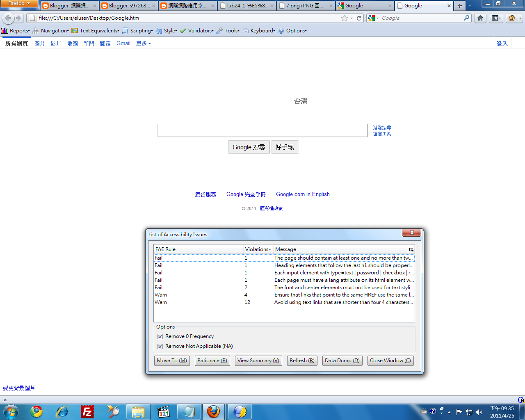Screen dimensions: 525x420
Task: Click the Close Window (C) button
Action: click(390, 361)
